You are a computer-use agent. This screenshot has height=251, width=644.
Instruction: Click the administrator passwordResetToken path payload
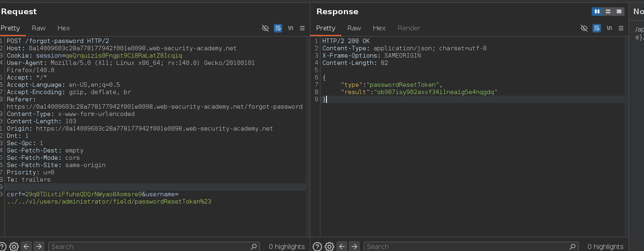coord(109,202)
